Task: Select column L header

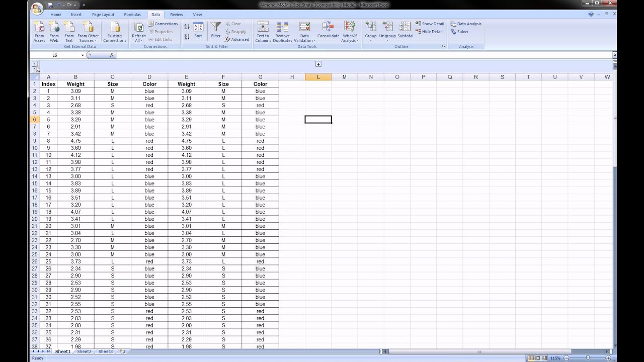Action: coord(318,77)
